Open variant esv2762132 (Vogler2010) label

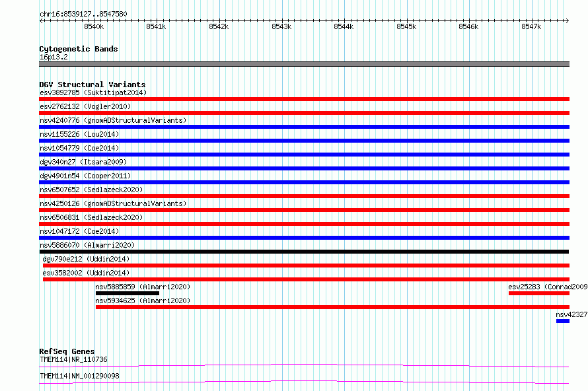85,106
